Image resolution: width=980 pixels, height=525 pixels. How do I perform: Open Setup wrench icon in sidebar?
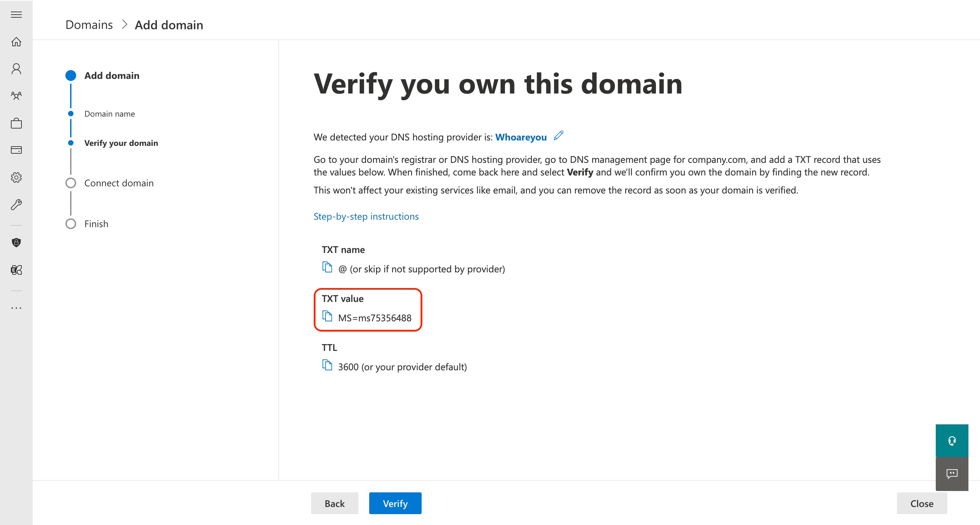[x=16, y=205]
